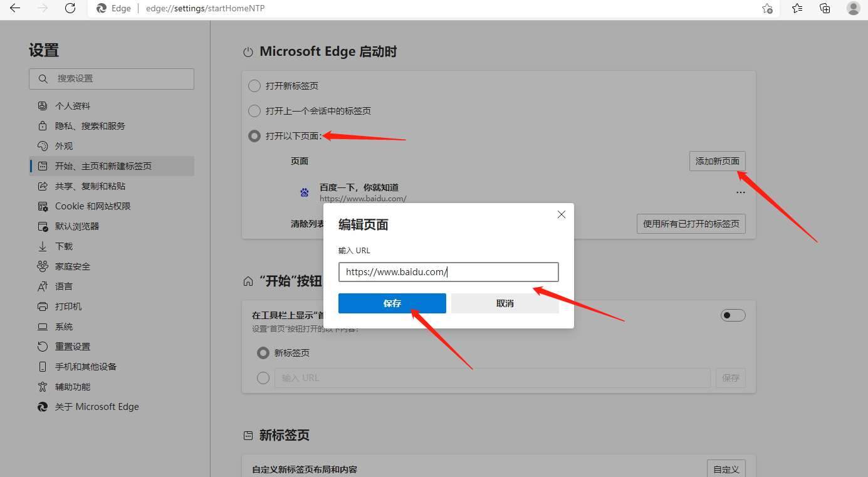
Task: Click the 百度一下，你就知道 page title
Action: tap(359, 187)
